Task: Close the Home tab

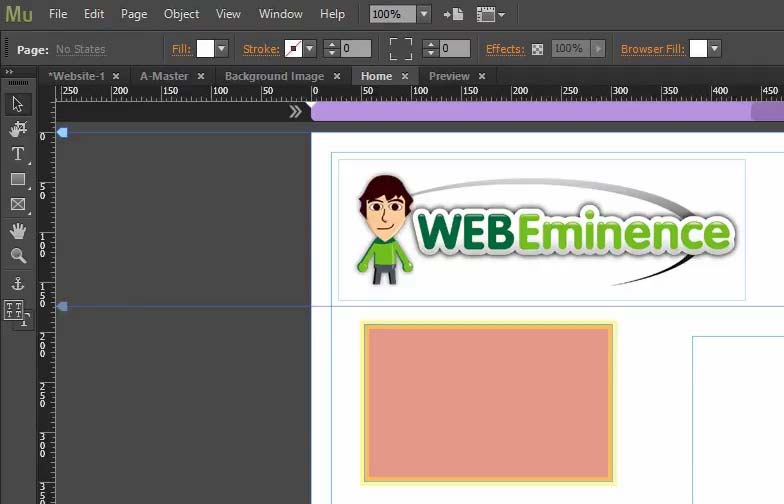Action: [x=405, y=76]
